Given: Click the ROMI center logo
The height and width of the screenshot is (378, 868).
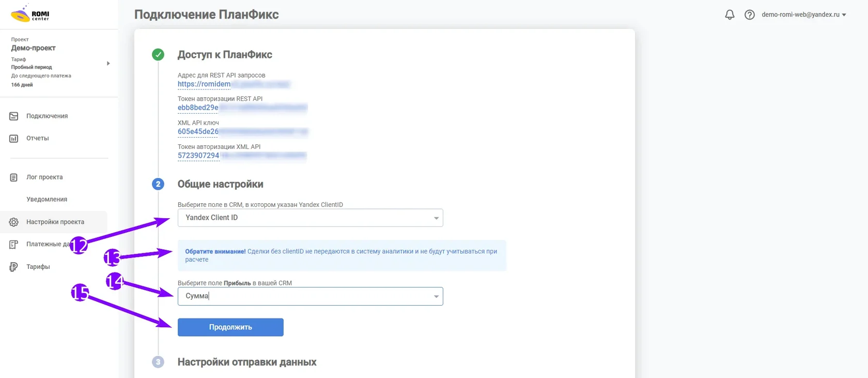Looking at the screenshot, I should point(30,14).
